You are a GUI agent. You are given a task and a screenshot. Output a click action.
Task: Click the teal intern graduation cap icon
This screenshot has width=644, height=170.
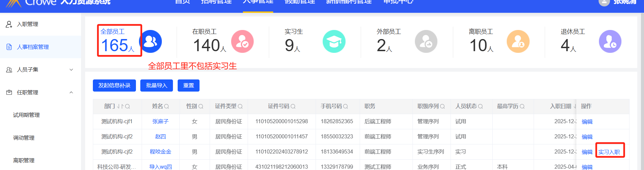coord(334,41)
